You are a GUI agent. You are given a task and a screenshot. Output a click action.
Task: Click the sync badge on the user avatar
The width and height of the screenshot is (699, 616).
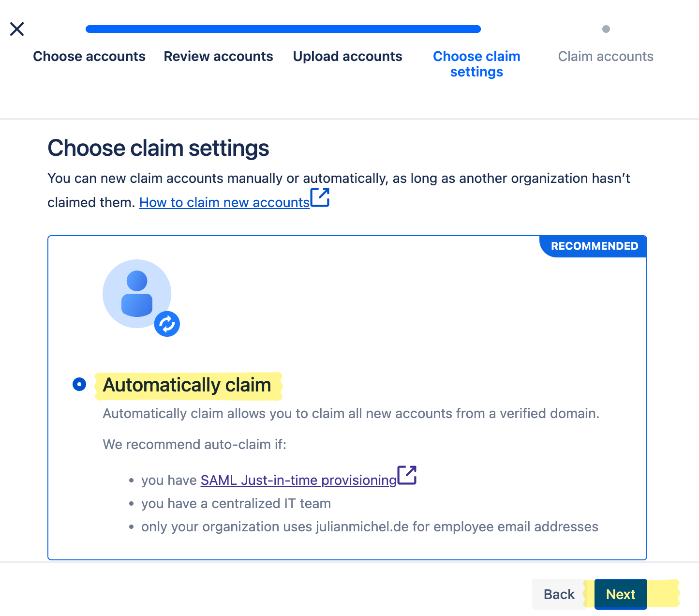click(x=167, y=324)
